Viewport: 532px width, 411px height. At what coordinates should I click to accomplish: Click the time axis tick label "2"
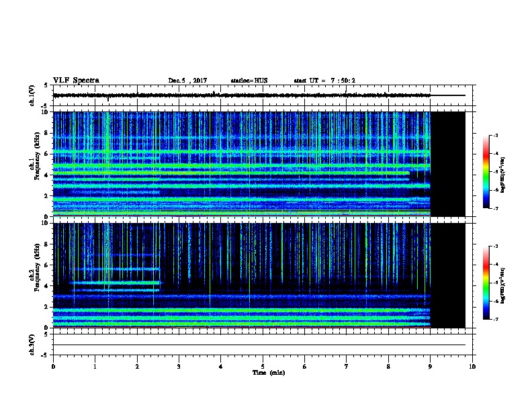137,366
